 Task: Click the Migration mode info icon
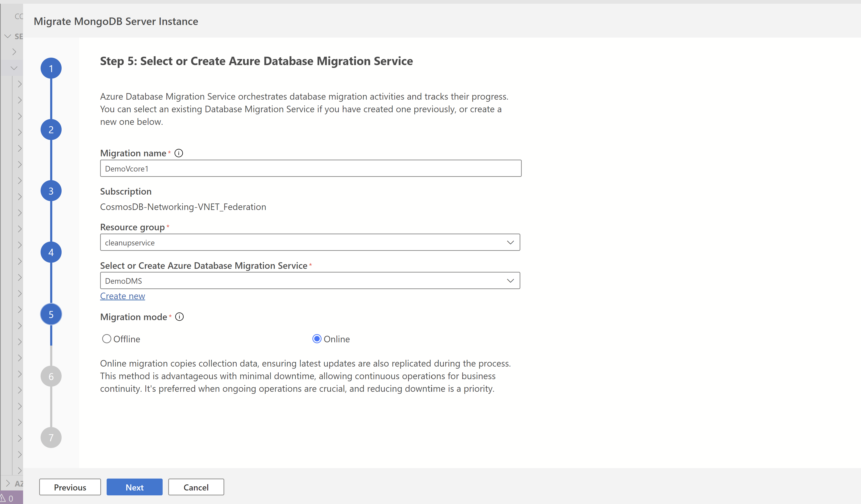(x=179, y=317)
